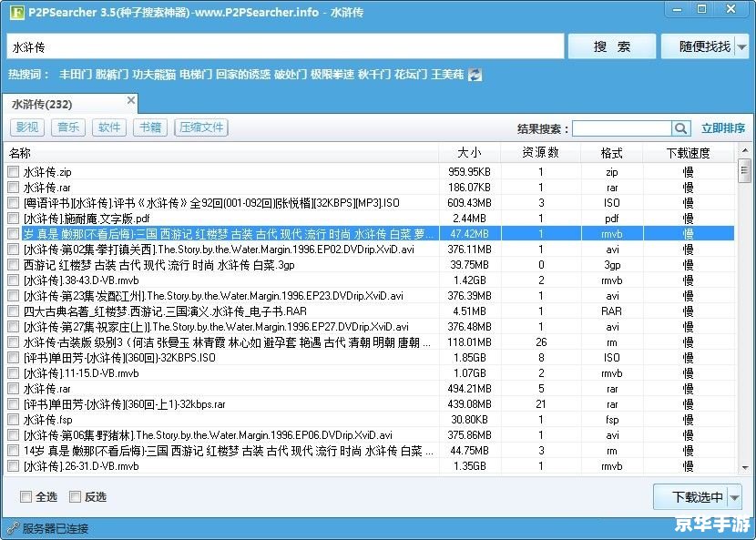The image size is (756, 540).
Task: Check the box for 186.07KB 水浒传.rar
Action: pos(14,187)
